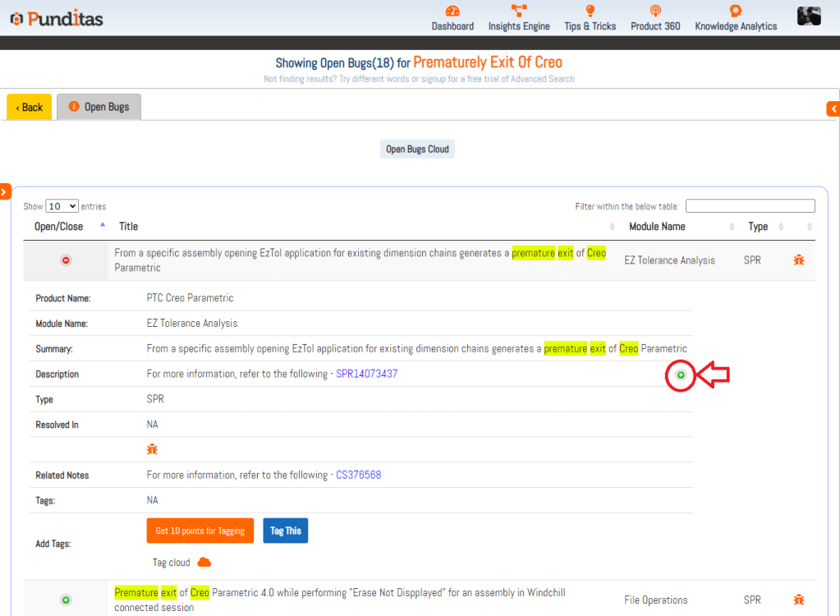The width and height of the screenshot is (840, 616).
Task: Click the Tag cloud orange cloud icon
Action: tap(204, 562)
